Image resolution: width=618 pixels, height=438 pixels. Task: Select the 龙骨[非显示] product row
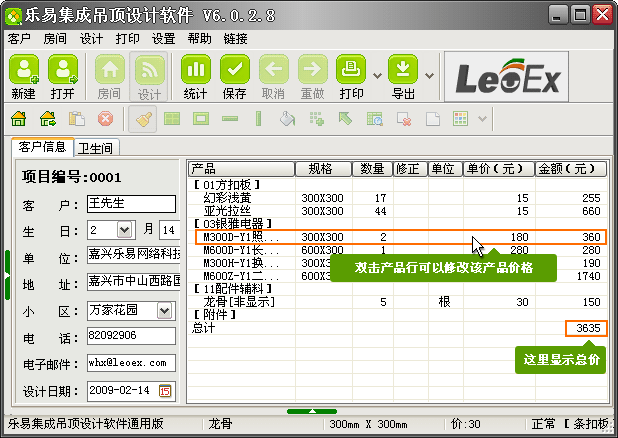[x=230, y=301]
